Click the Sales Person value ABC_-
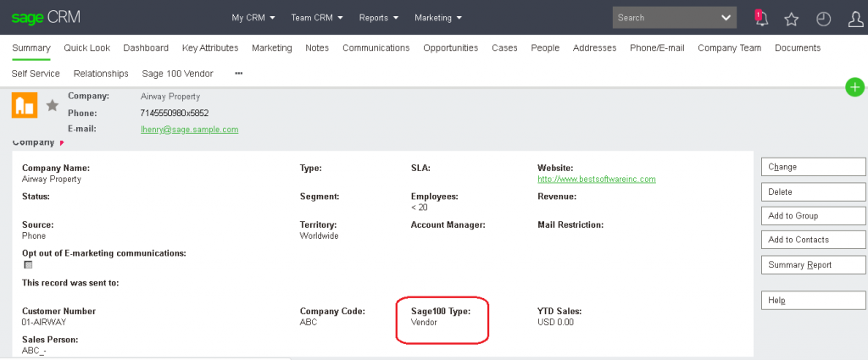868x360 pixels. [34, 350]
